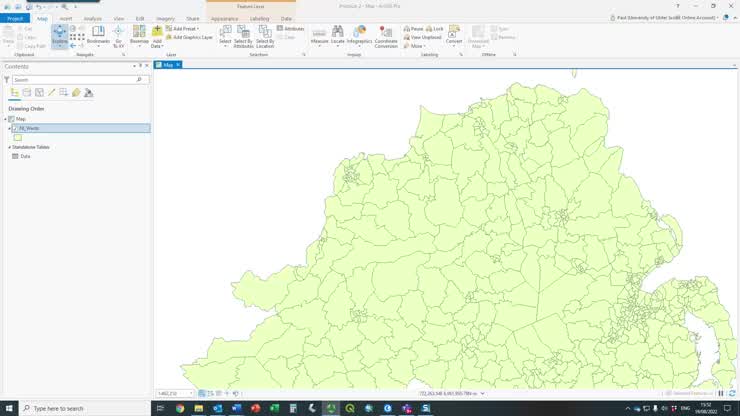
Task: Open Select By Location tool
Action: point(265,36)
